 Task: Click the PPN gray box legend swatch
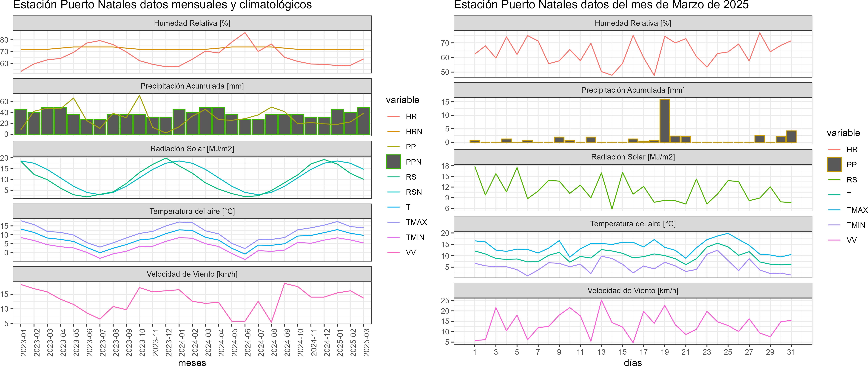click(x=393, y=162)
